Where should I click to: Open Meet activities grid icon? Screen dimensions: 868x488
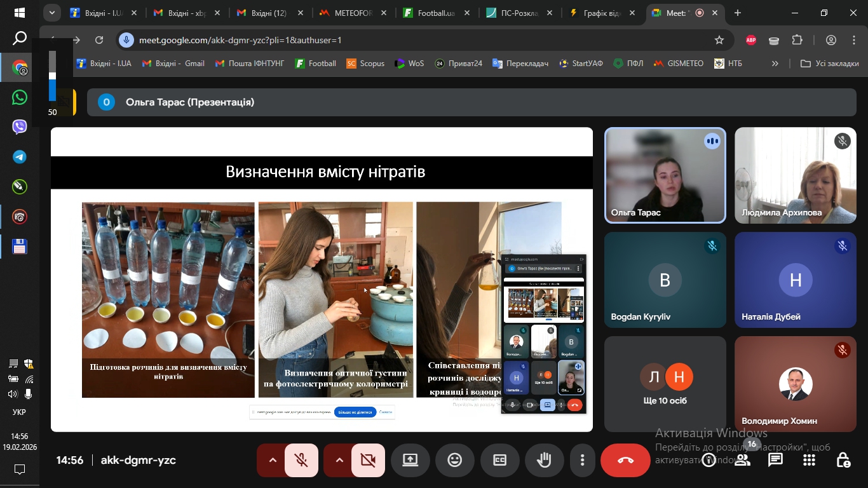click(808, 459)
